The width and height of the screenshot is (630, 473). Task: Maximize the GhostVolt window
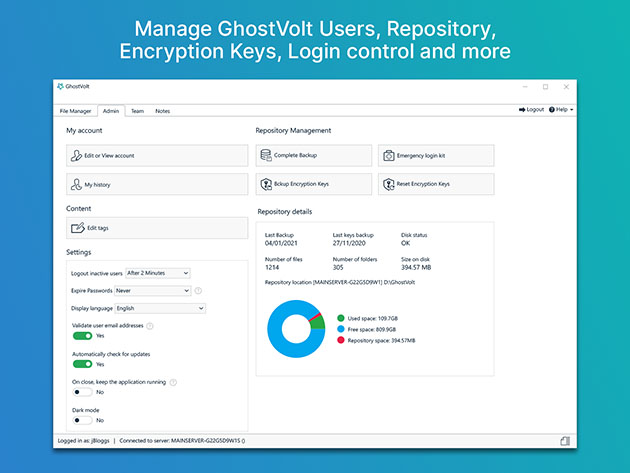545,87
